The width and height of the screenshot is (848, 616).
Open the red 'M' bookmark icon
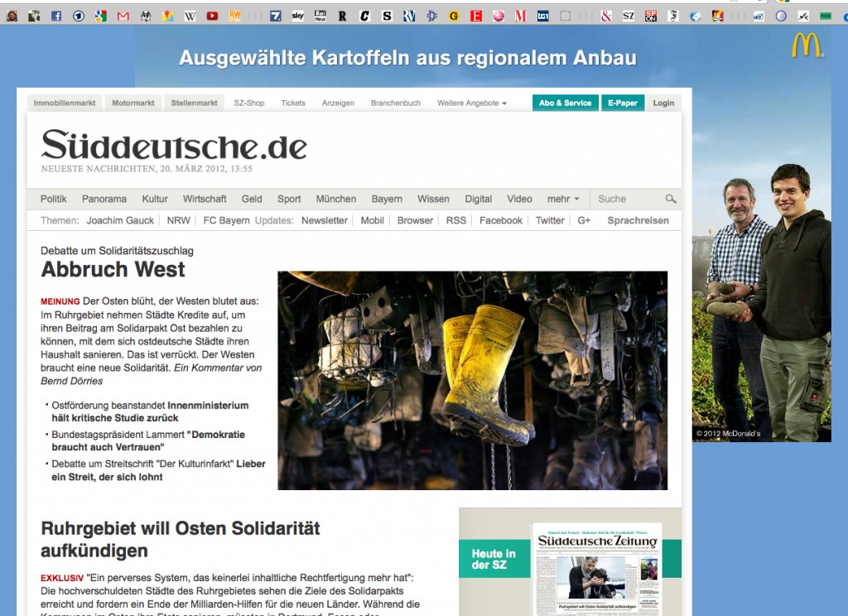(521, 17)
